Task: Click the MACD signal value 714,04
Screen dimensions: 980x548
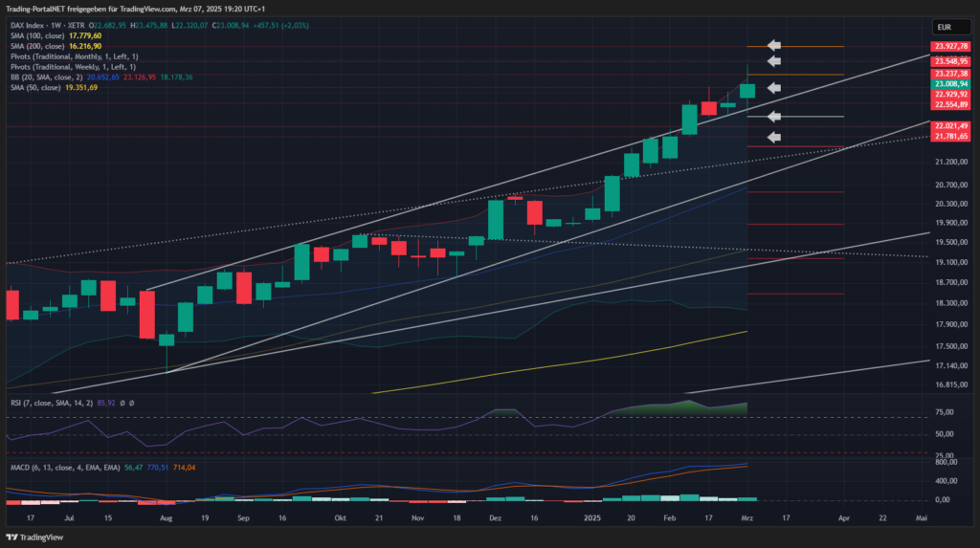Action: pos(184,468)
